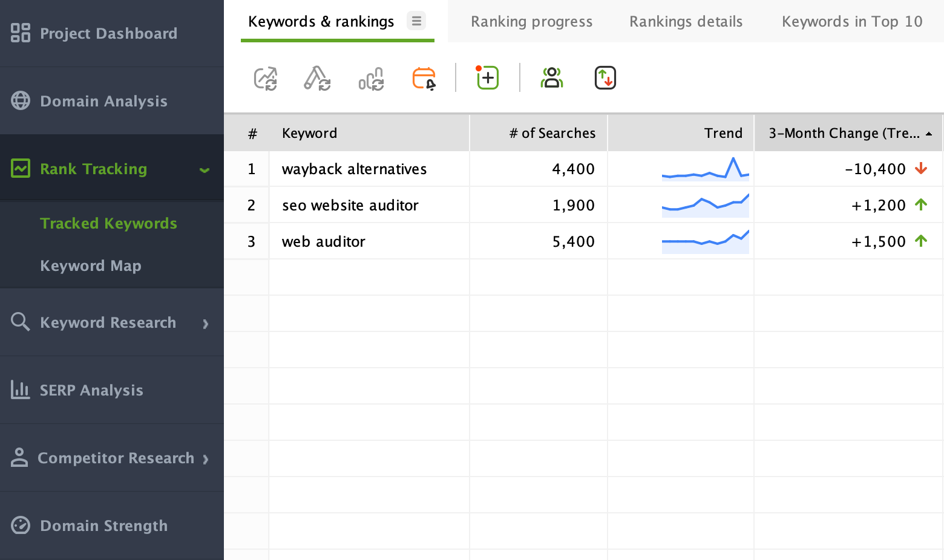Click green up arrow for seo website auditor
The image size is (944, 560).
click(921, 204)
